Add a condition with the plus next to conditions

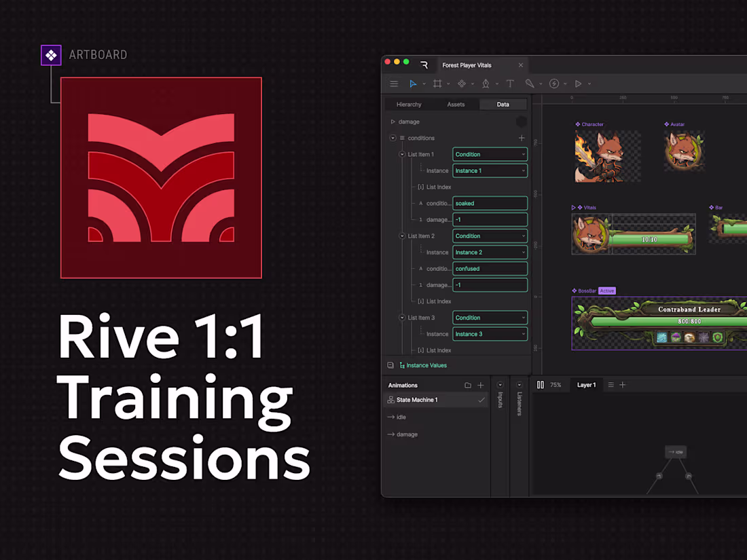click(x=522, y=138)
